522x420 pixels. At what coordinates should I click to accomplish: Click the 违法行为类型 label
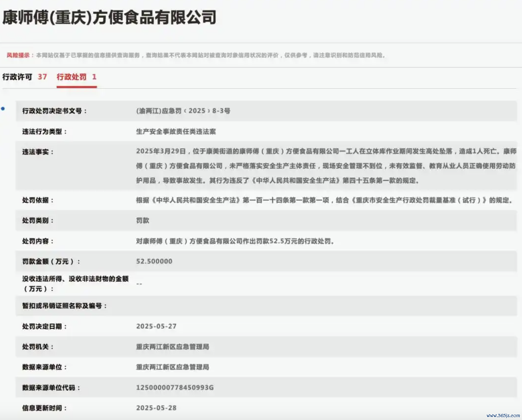click(45, 132)
